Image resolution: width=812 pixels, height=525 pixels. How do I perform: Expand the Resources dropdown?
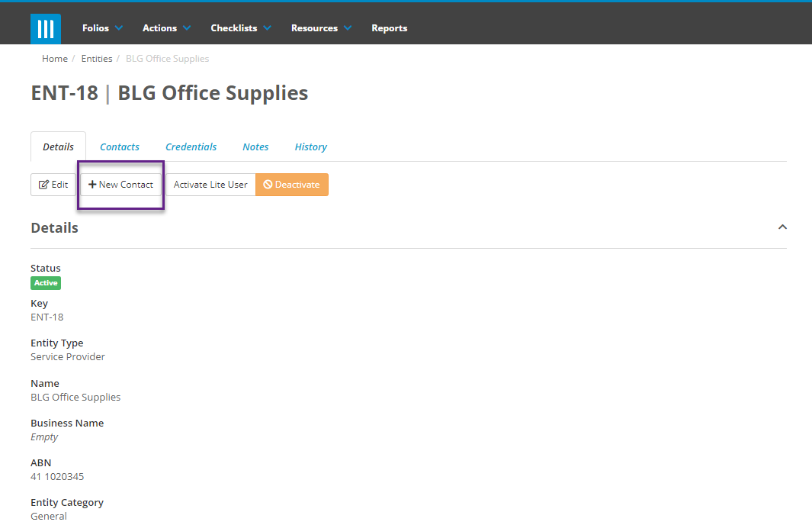[x=316, y=27]
